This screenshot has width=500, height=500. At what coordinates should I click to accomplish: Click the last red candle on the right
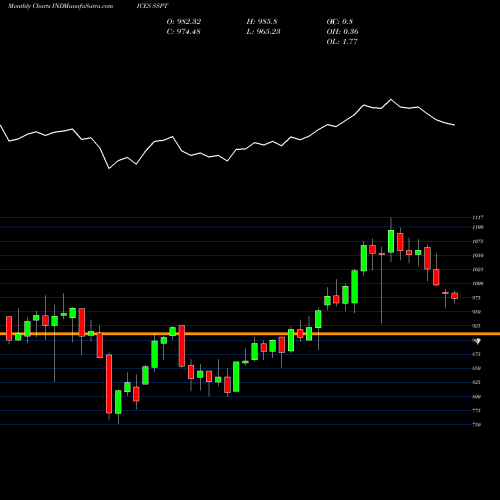pyautogui.click(x=455, y=296)
